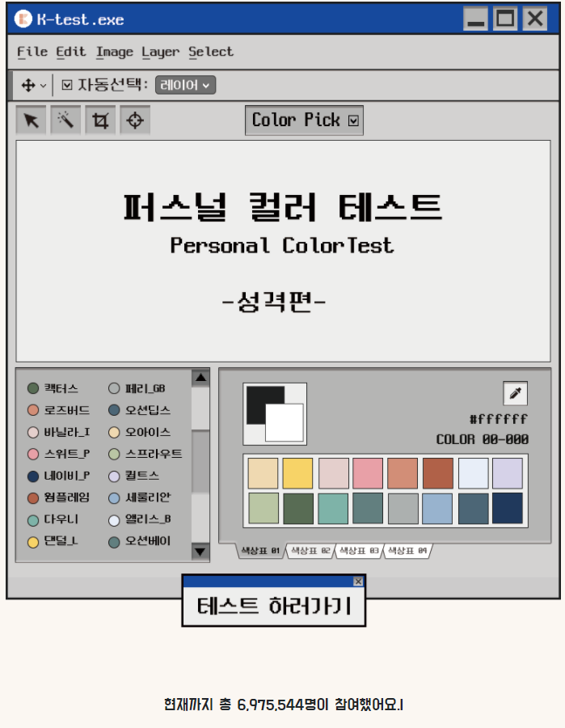Select the 웜플레임 color radio
565x728 pixels.
33,497
